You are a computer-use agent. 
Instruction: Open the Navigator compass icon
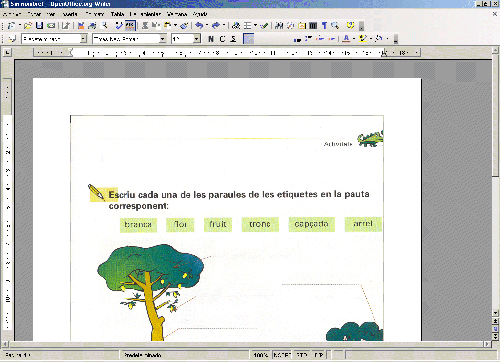tap(290, 25)
